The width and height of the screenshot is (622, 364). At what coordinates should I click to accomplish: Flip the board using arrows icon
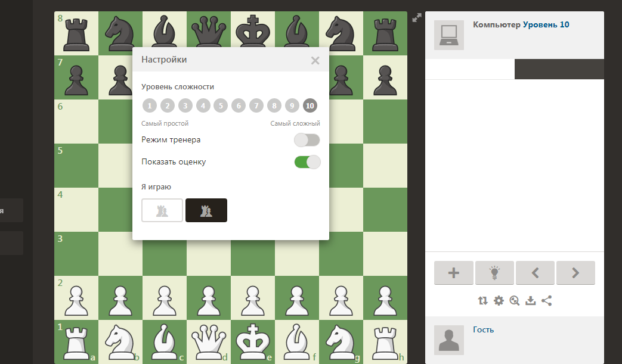tap(482, 301)
